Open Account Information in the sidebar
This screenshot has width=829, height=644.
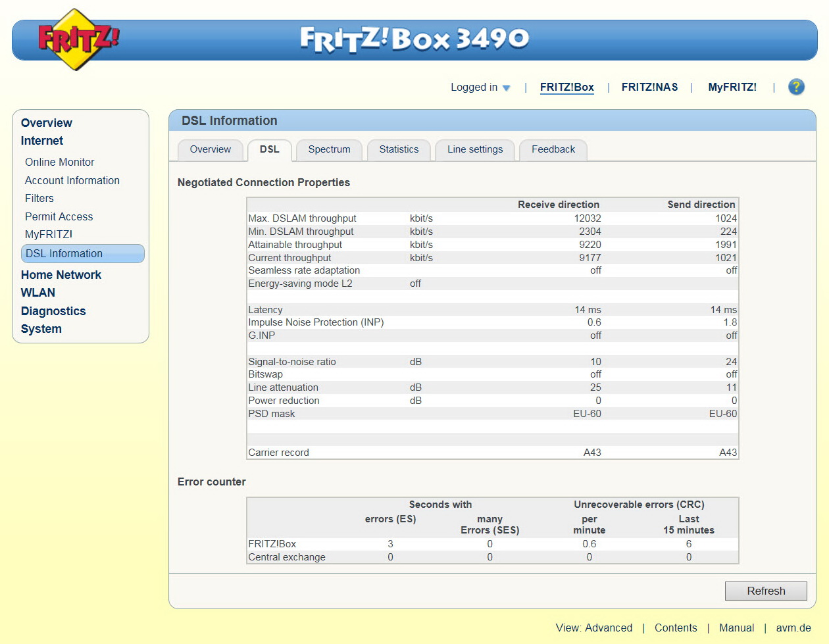(x=72, y=180)
